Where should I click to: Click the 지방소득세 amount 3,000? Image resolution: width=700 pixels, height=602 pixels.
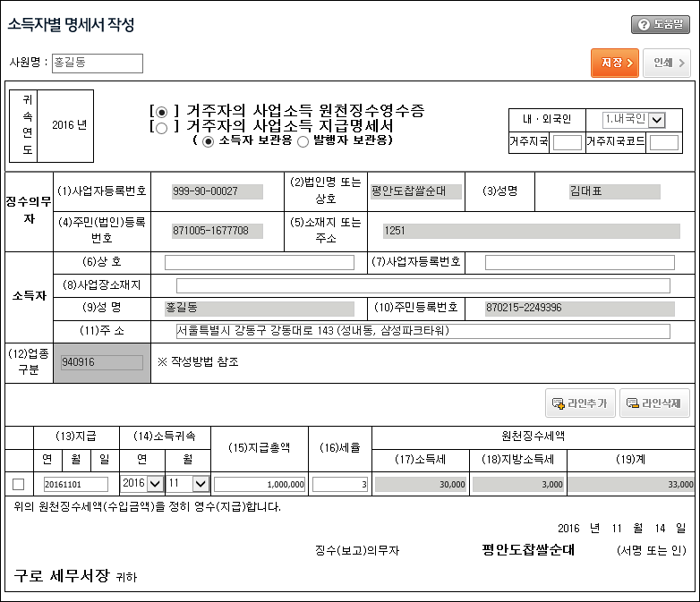point(518,485)
